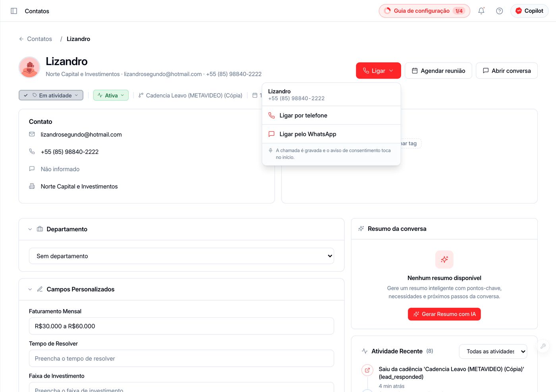Open the Sem departamento select box
The width and height of the screenshot is (556, 392).
(181, 256)
